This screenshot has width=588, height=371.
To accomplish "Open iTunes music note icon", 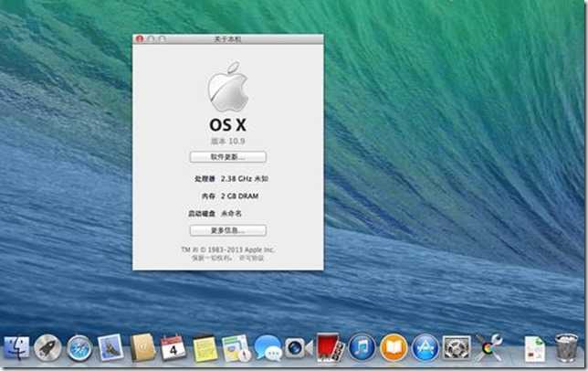I will [x=362, y=348].
